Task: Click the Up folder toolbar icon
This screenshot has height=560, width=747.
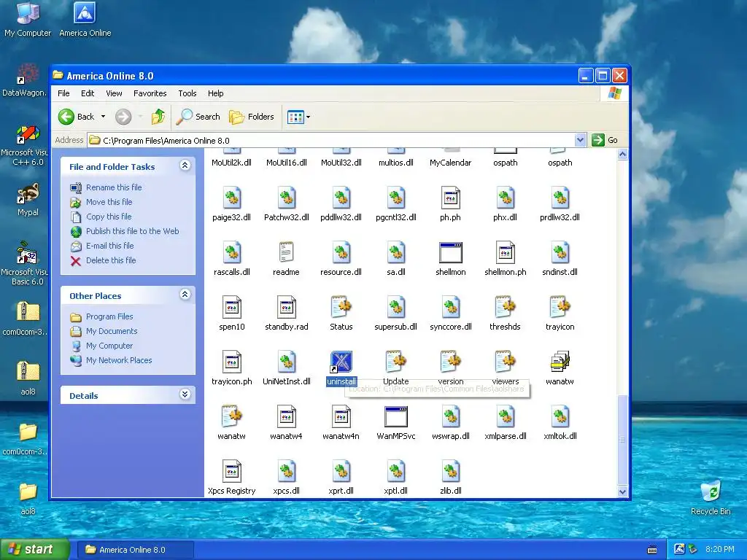Action: click(158, 117)
